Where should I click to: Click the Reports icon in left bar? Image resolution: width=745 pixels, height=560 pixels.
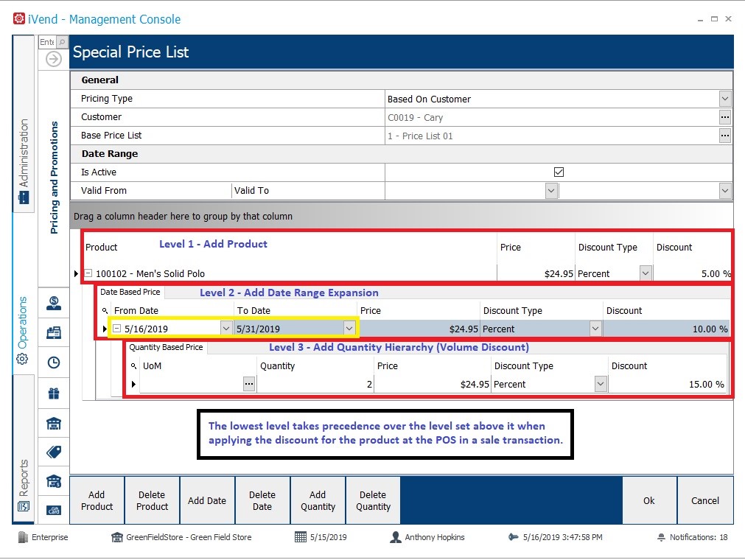click(24, 506)
